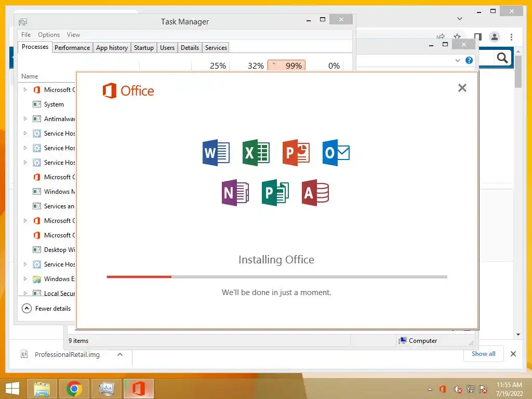Viewport: 532px width, 399px height.
Task: Expand Explorer ribbon chevron
Action: [457, 60]
